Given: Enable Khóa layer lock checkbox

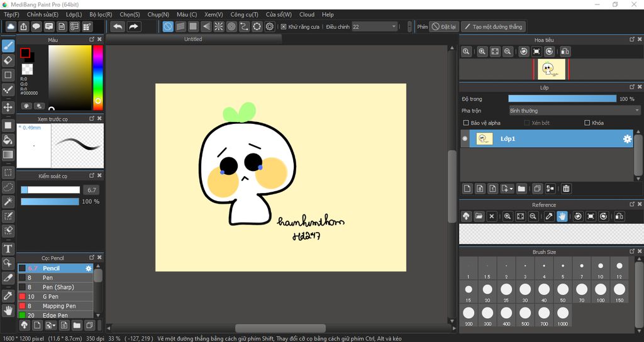Looking at the screenshot, I should click(587, 123).
